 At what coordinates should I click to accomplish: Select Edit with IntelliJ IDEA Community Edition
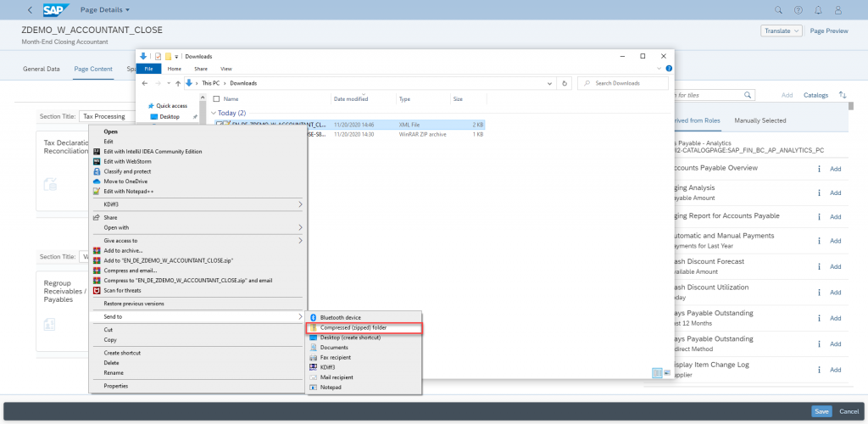pyautogui.click(x=153, y=151)
